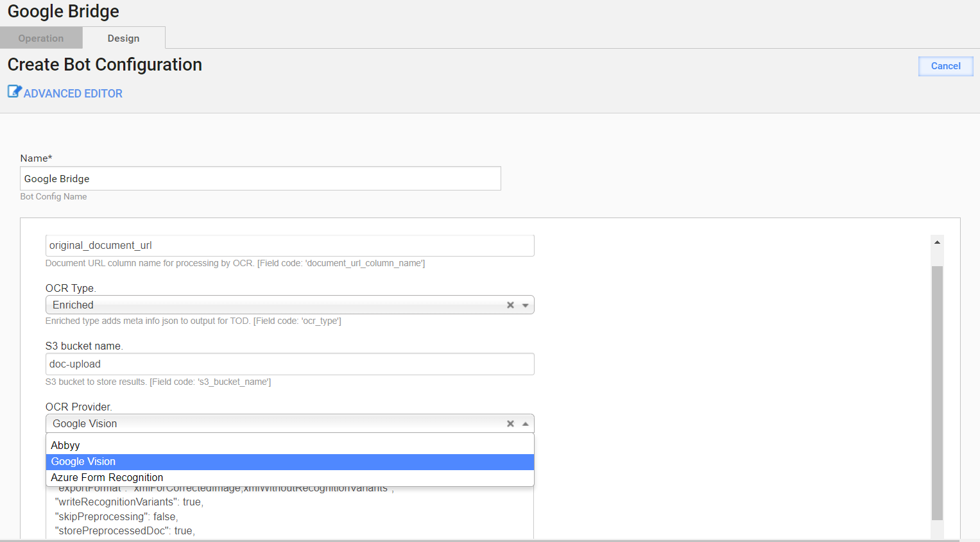Pick Azure Form Recognition option
This screenshot has width=980, height=542.
point(290,478)
